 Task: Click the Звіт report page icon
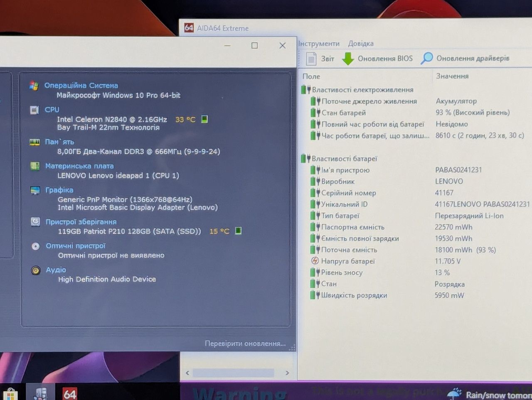(x=311, y=59)
